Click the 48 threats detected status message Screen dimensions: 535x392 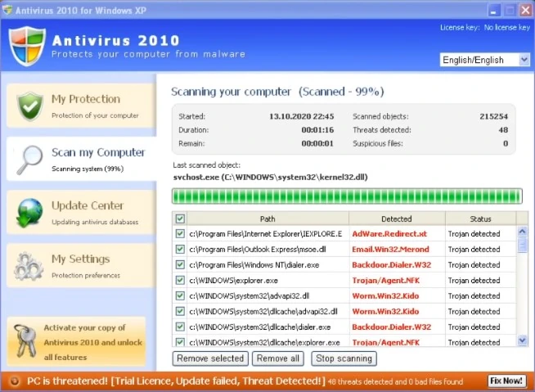tap(395, 381)
